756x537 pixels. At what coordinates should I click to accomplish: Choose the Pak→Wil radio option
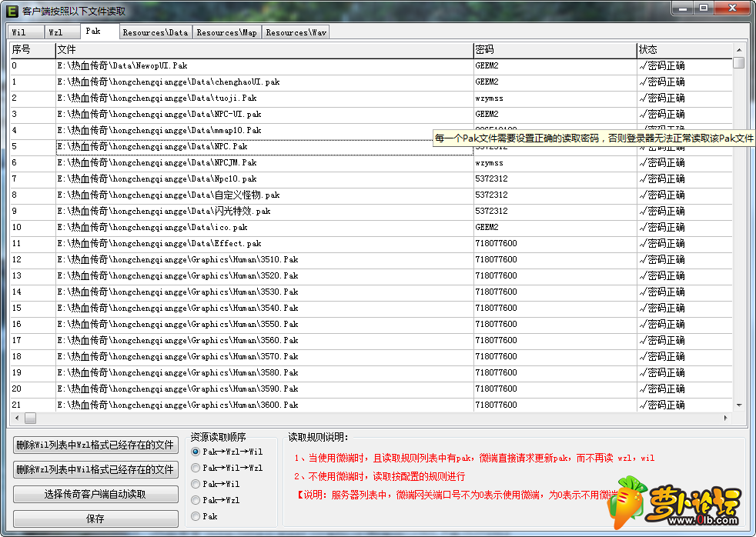(216, 484)
